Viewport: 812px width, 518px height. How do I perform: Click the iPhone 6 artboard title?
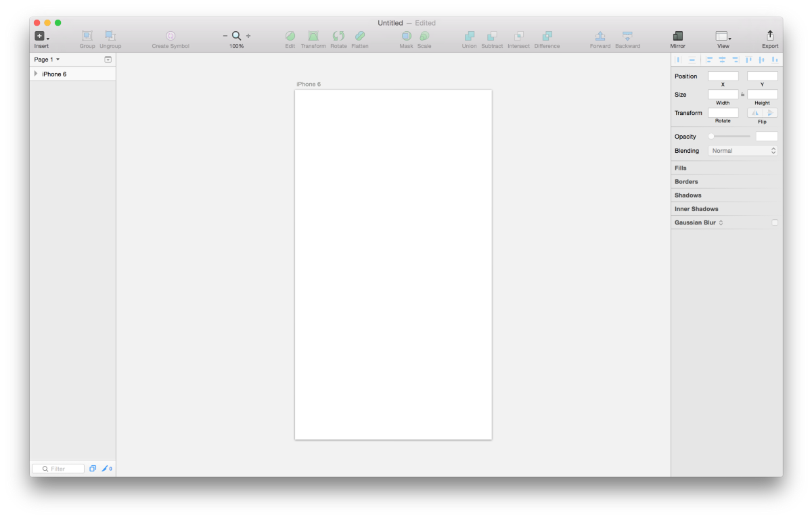tap(309, 85)
